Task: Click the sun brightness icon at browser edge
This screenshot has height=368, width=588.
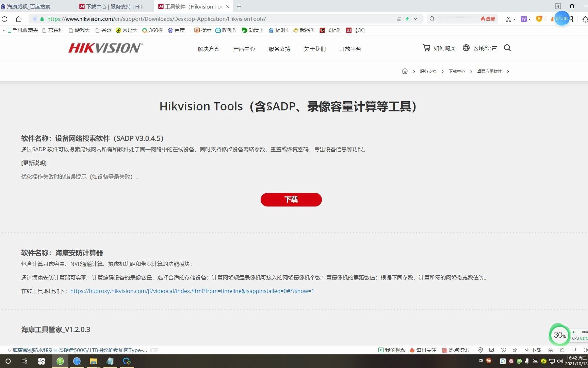Action: (x=585, y=19)
